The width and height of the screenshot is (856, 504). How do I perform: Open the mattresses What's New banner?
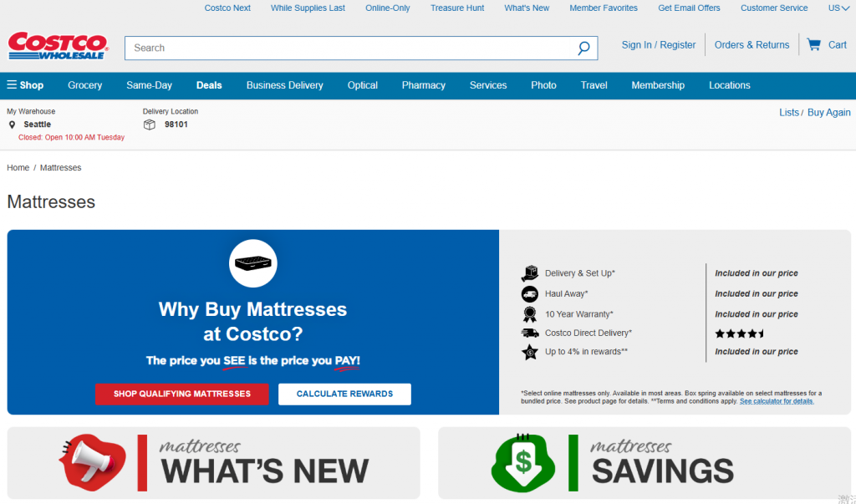pyautogui.click(x=213, y=463)
